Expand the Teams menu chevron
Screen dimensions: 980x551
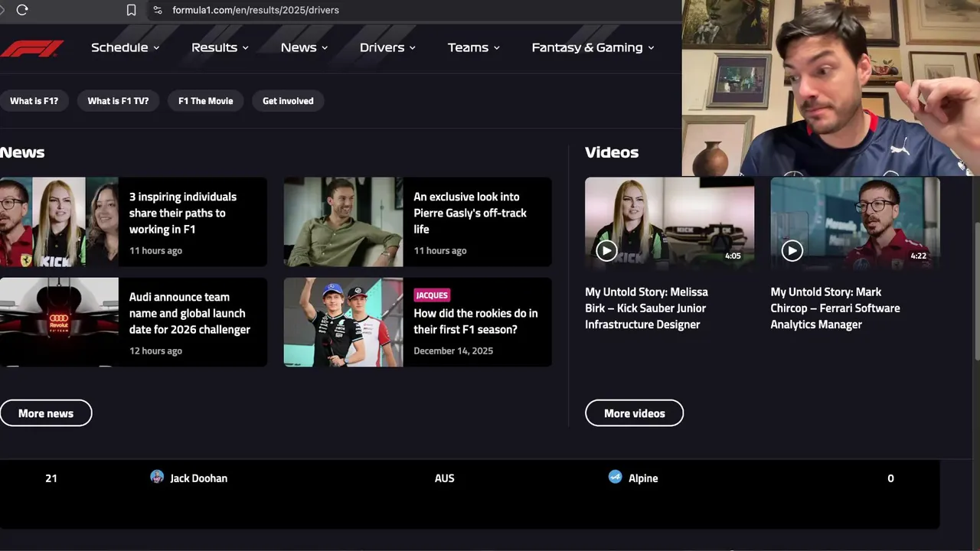tap(497, 48)
